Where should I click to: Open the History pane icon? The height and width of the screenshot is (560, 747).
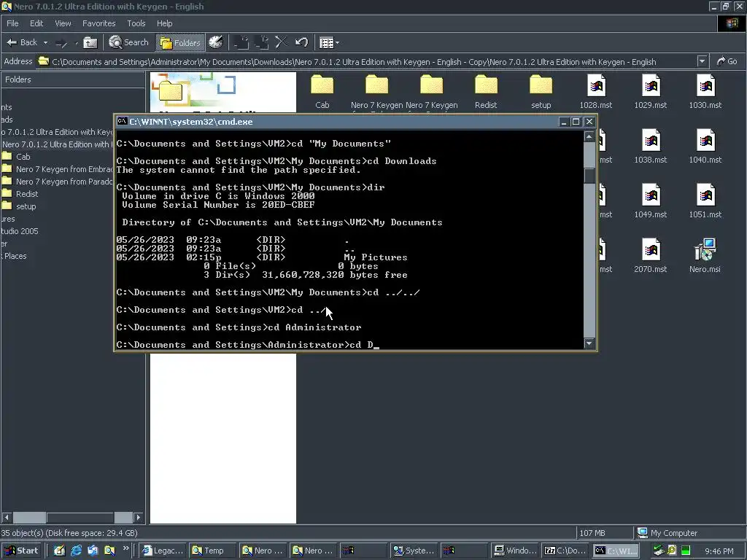(x=216, y=42)
